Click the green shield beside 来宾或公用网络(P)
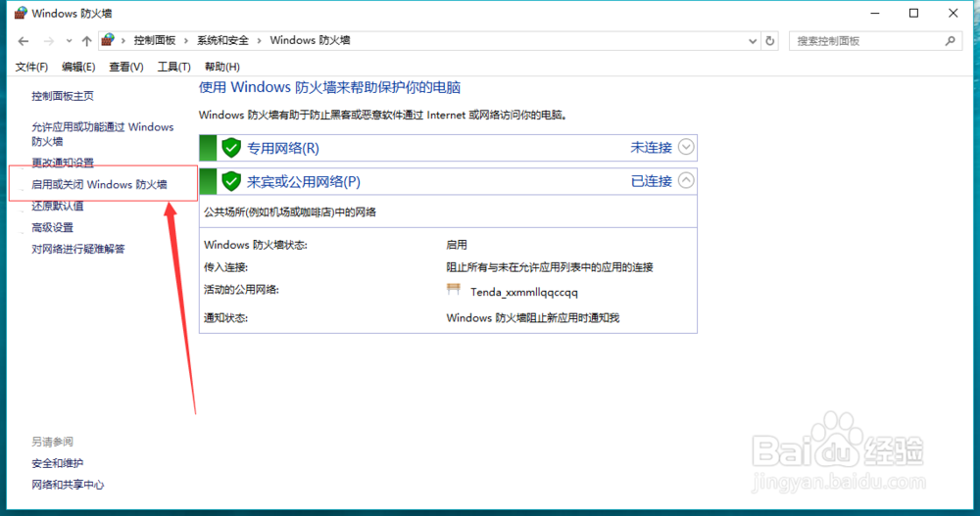 (x=231, y=182)
